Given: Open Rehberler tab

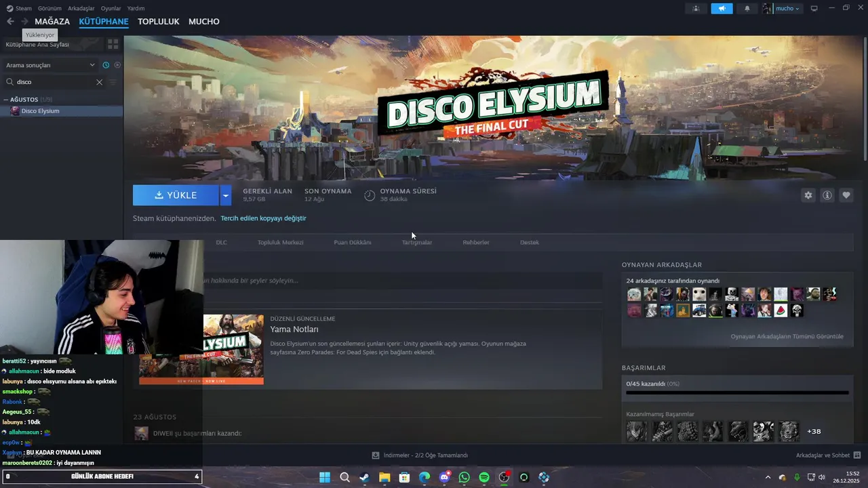Looking at the screenshot, I should [x=476, y=242].
